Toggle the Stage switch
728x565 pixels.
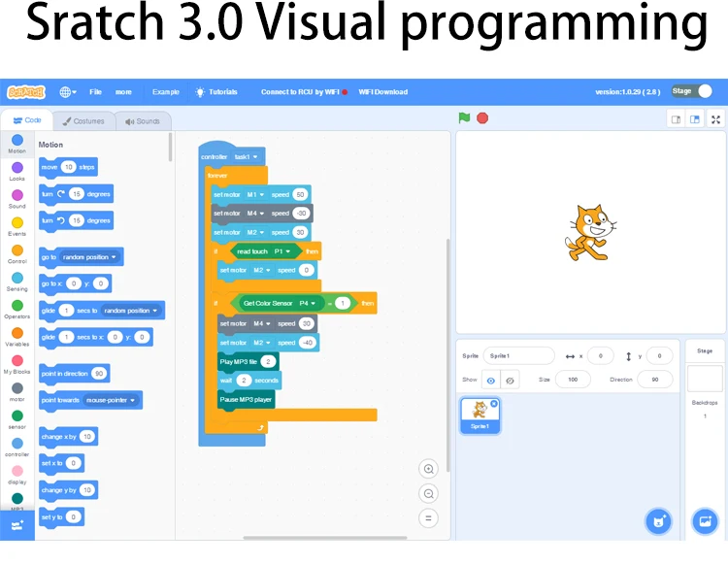coord(692,91)
